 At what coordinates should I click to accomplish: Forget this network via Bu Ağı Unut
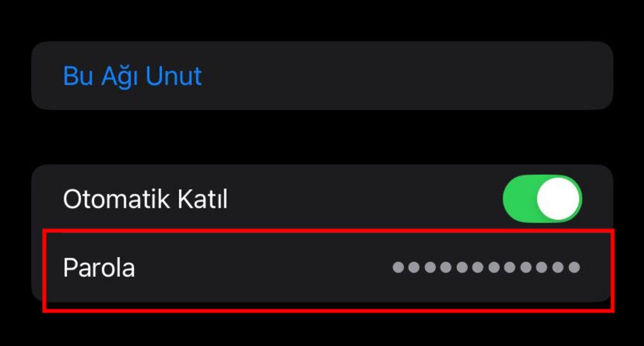133,76
